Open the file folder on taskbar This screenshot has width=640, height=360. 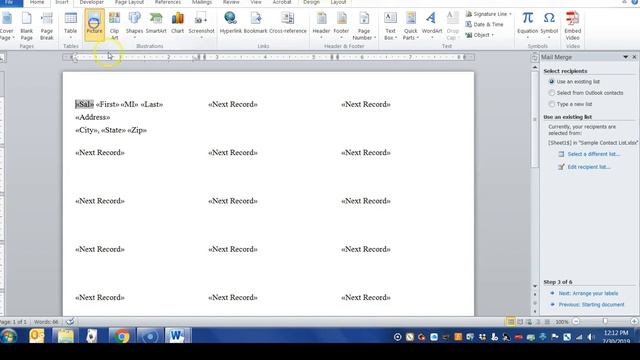pos(65,336)
